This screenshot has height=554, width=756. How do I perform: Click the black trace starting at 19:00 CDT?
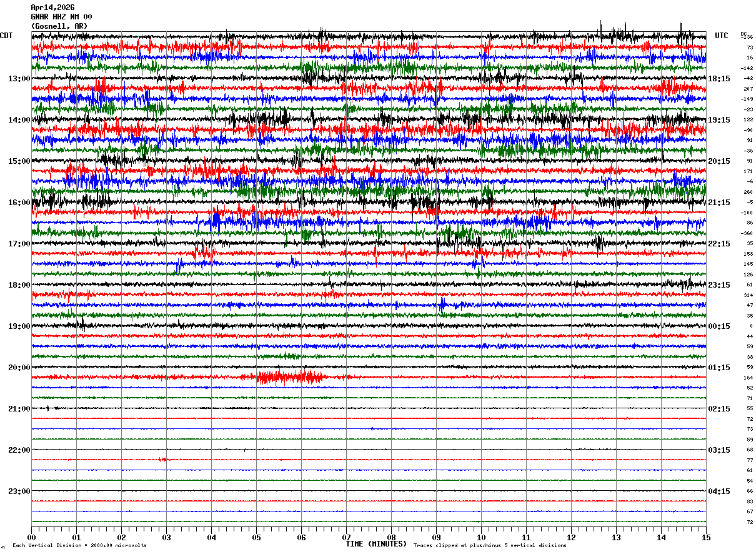(369, 325)
